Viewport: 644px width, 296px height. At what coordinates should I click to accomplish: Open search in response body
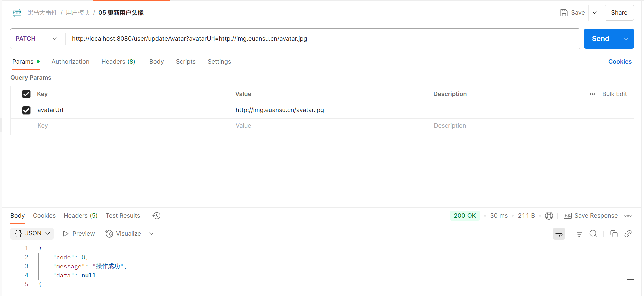593,234
